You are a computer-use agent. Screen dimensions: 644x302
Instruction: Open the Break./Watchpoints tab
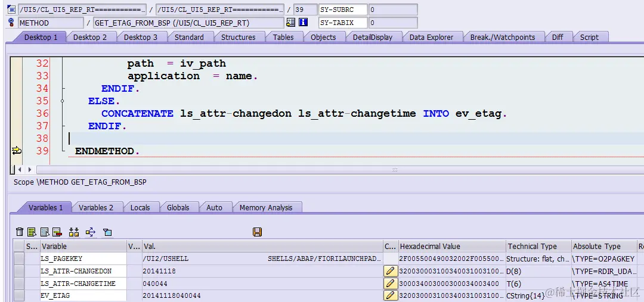click(503, 38)
